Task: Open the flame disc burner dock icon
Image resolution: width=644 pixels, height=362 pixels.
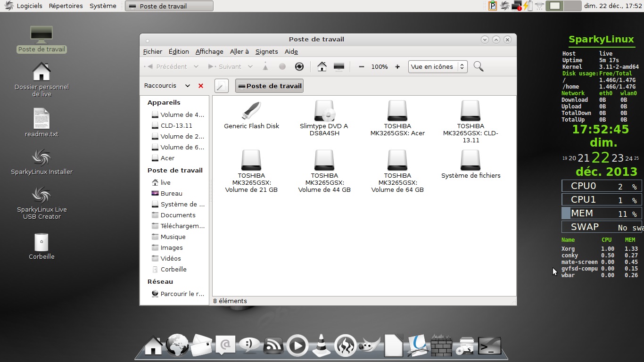Action: point(345,346)
